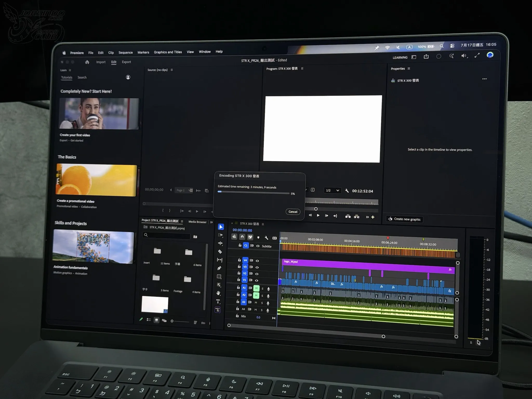The image size is (532, 399).
Task: Open the STR X 300 timeline panel menu
Action: (x=263, y=224)
